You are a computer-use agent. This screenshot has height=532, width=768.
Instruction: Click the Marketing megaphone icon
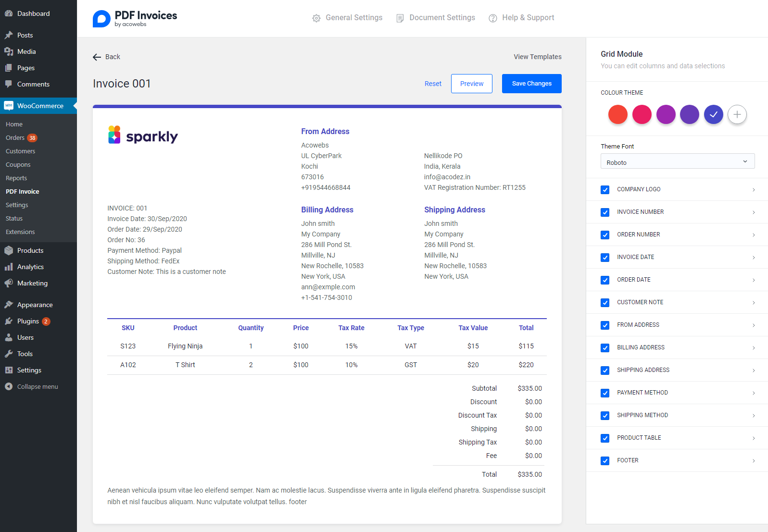(9, 283)
